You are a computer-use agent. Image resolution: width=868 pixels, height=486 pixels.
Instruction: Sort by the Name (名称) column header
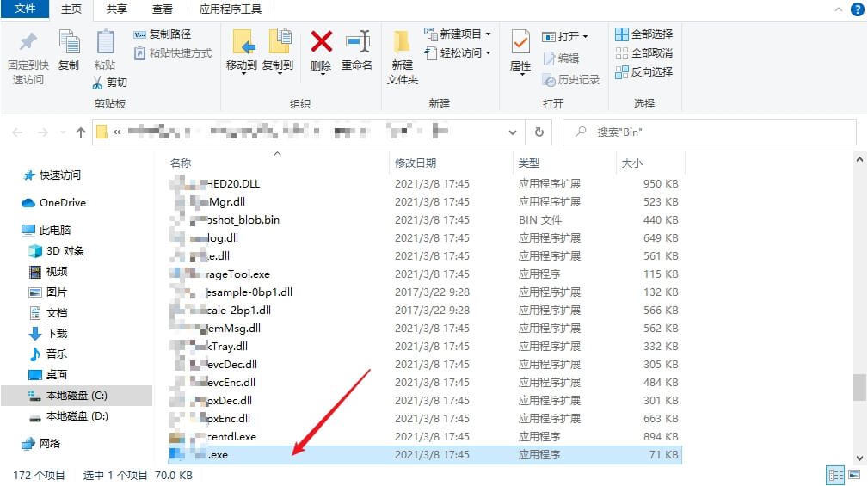(181, 163)
